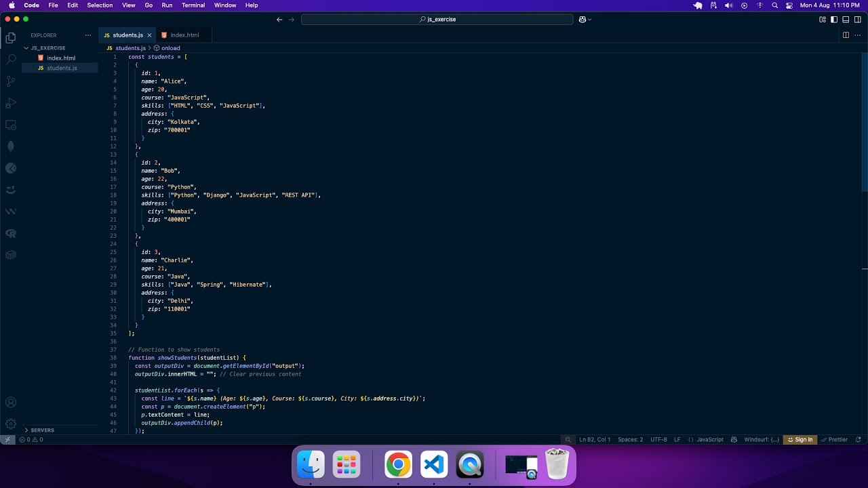Open the Explorer view in activity bar
This screenshot has width=868, height=488.
pyautogui.click(x=11, y=38)
